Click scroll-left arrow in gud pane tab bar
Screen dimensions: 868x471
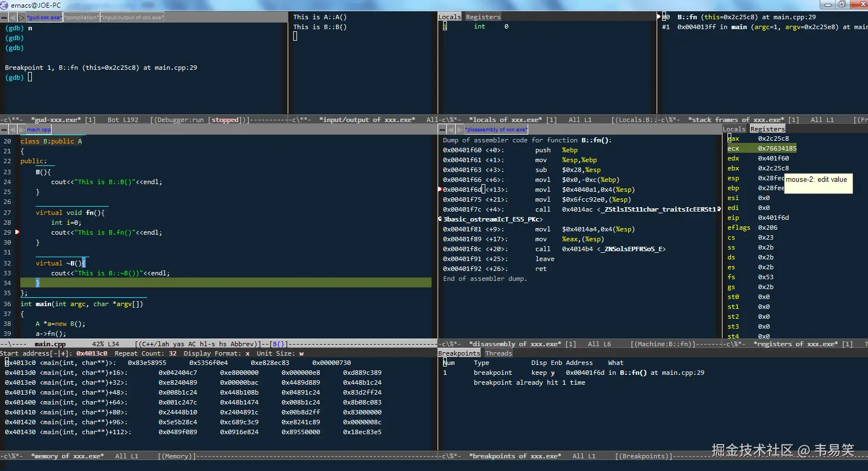tap(14, 18)
